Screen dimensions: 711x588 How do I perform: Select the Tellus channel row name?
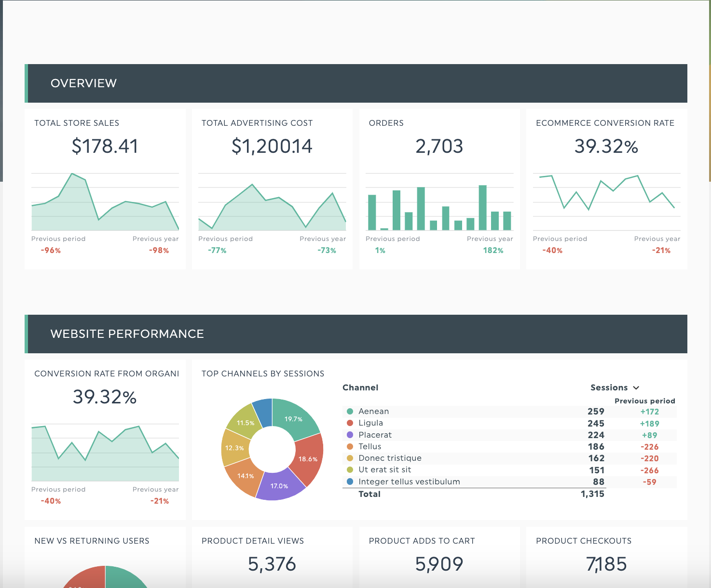click(x=370, y=446)
